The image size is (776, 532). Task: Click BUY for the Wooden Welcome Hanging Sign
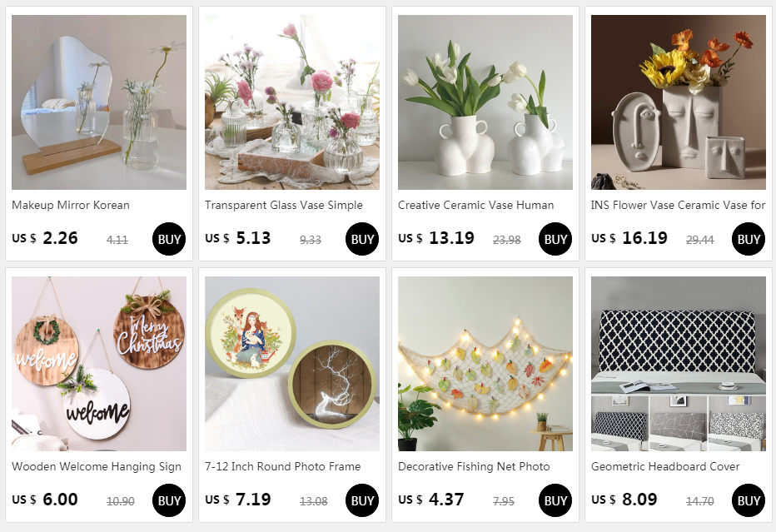(169, 500)
